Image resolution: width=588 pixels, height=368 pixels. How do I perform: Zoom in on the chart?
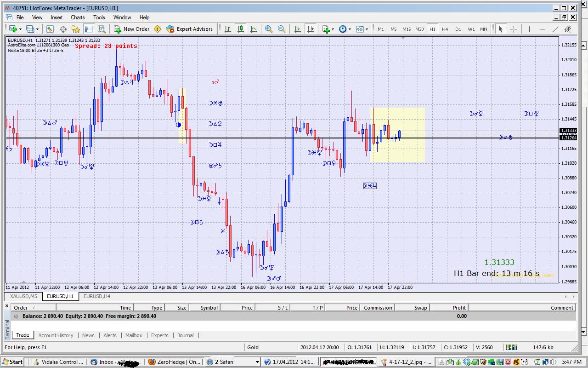click(x=269, y=29)
